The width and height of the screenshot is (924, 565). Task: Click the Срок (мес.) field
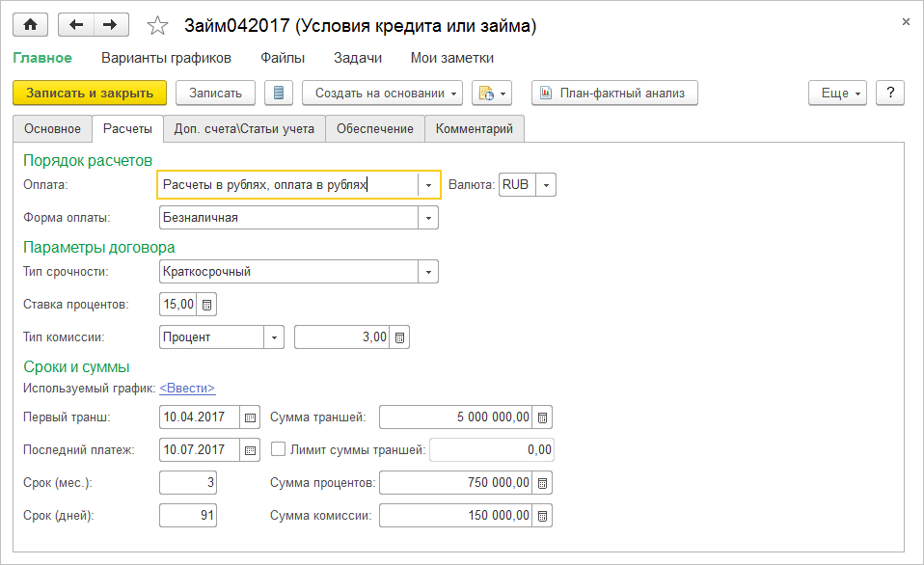point(188,483)
